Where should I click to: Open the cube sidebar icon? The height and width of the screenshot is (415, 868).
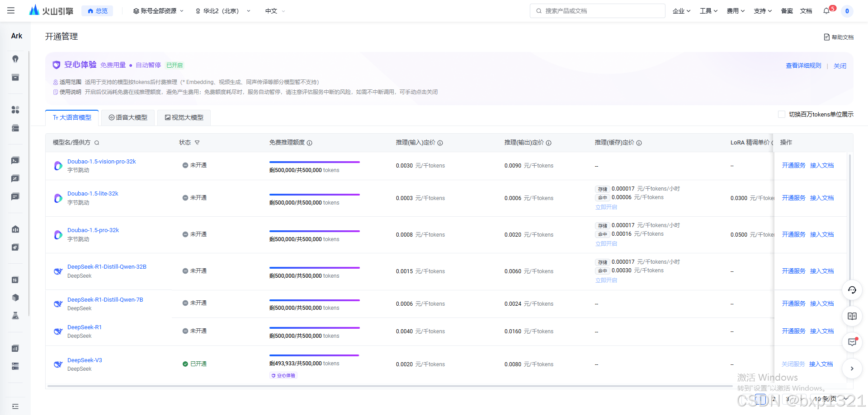tap(15, 298)
